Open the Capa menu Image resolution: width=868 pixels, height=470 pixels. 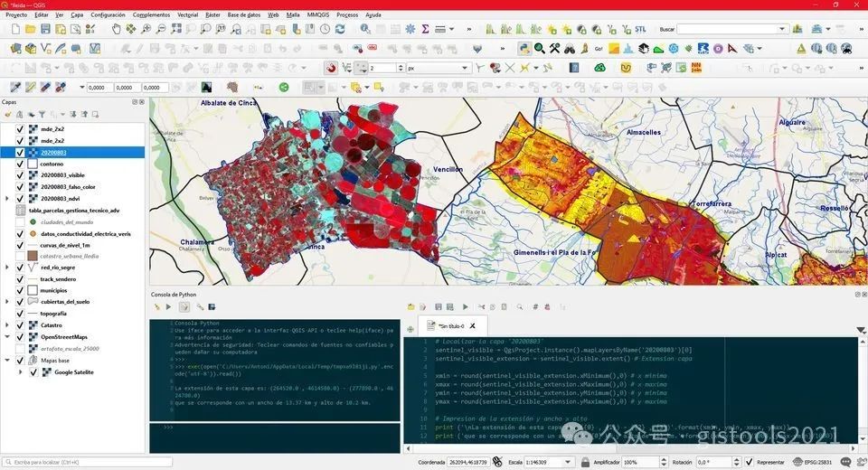pyautogui.click(x=77, y=15)
